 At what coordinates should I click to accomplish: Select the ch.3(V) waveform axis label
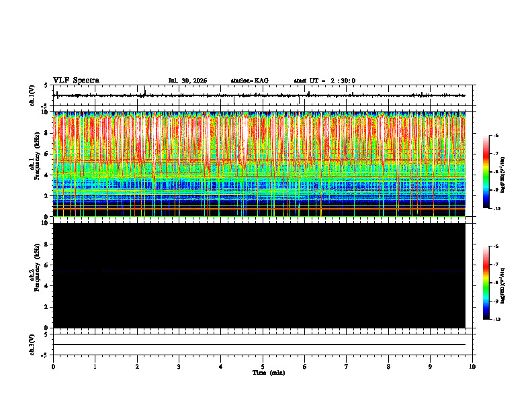[x=32, y=345]
